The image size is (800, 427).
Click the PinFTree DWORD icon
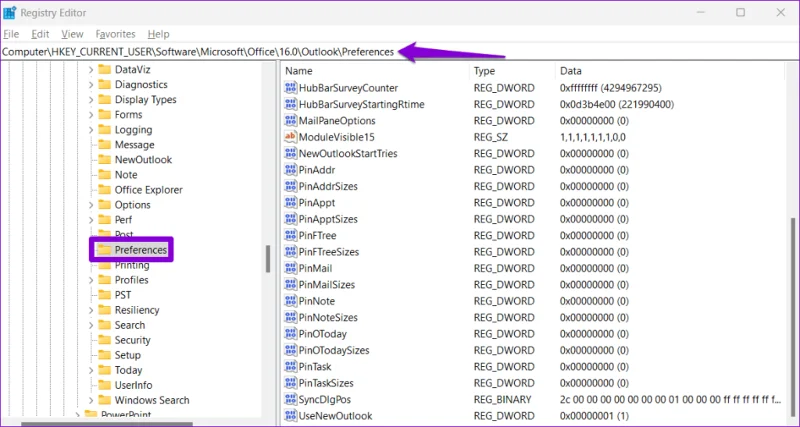[290, 236]
